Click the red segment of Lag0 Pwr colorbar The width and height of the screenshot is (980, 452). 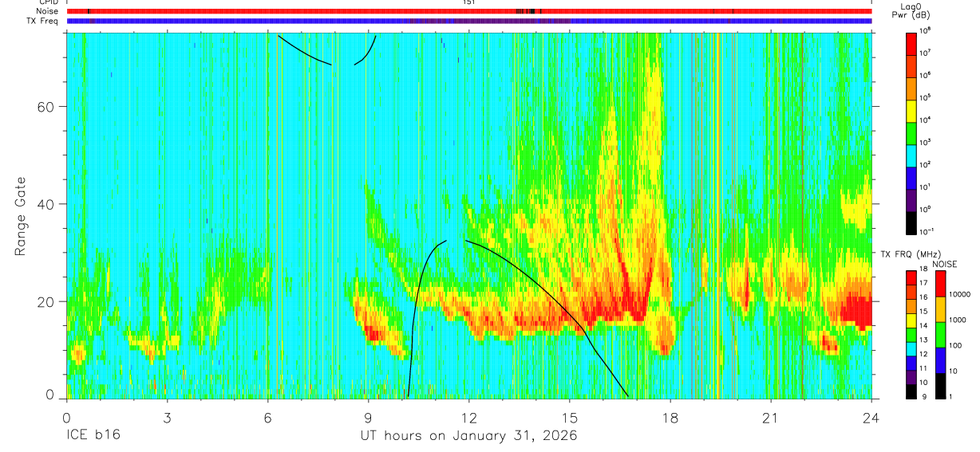(x=911, y=42)
